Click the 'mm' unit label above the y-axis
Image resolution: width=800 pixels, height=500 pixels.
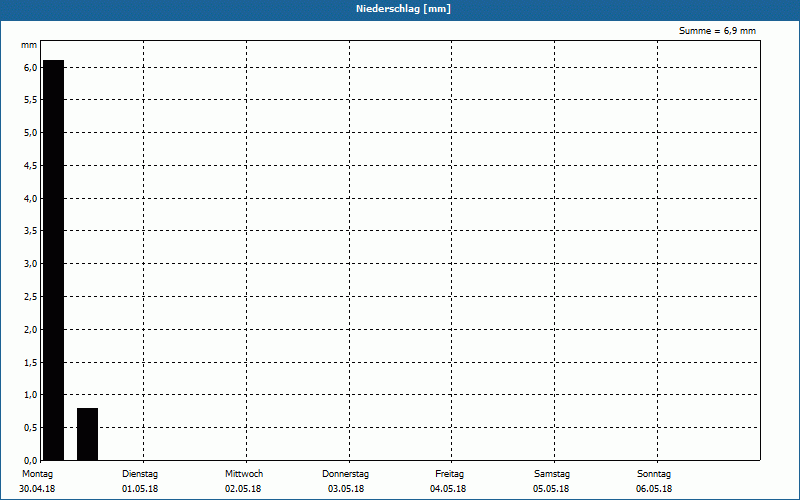pyautogui.click(x=29, y=46)
